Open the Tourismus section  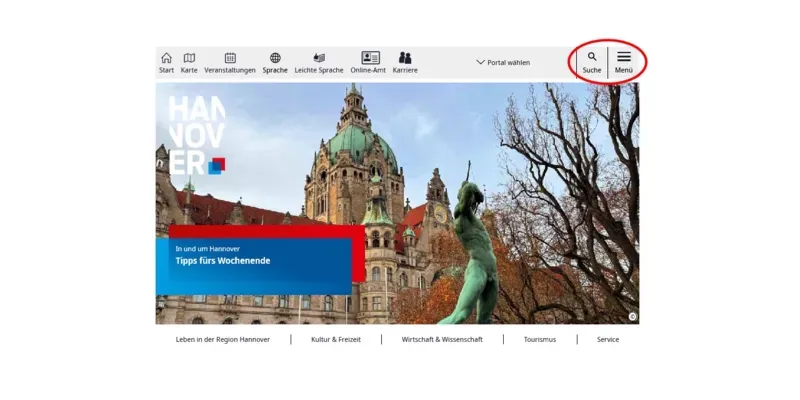click(540, 339)
